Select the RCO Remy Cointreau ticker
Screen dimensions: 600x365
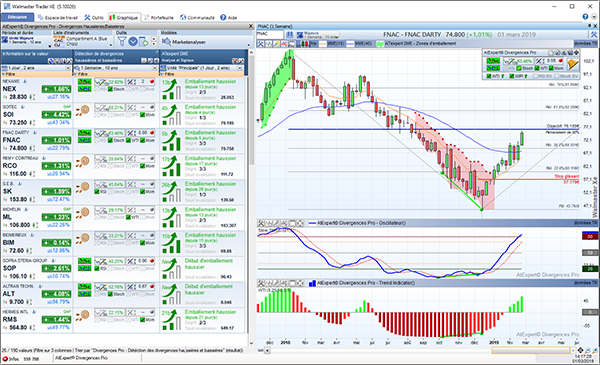[x=10, y=166]
